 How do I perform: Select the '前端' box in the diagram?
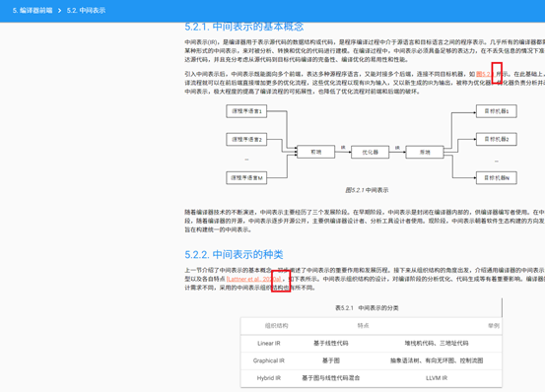pos(316,152)
